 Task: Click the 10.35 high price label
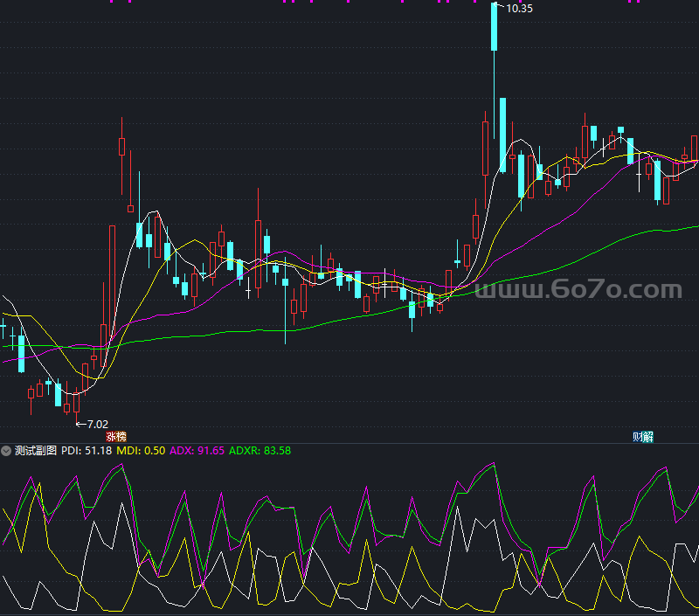(519, 9)
